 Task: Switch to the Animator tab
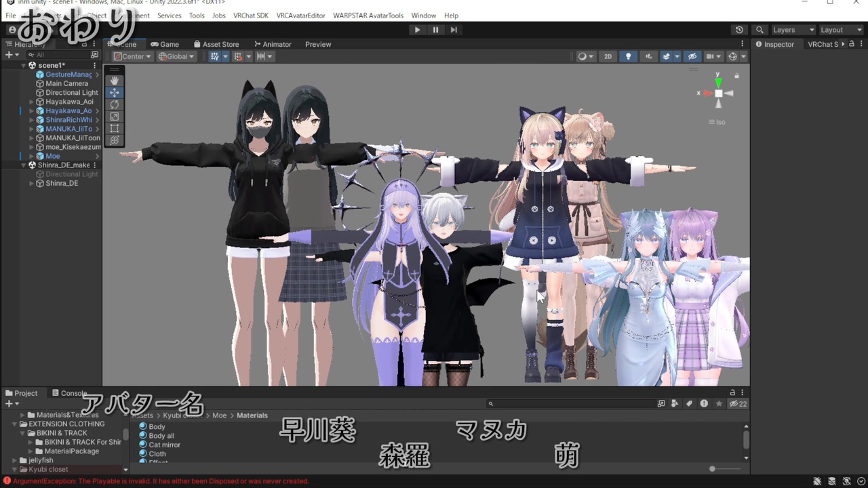coord(271,44)
